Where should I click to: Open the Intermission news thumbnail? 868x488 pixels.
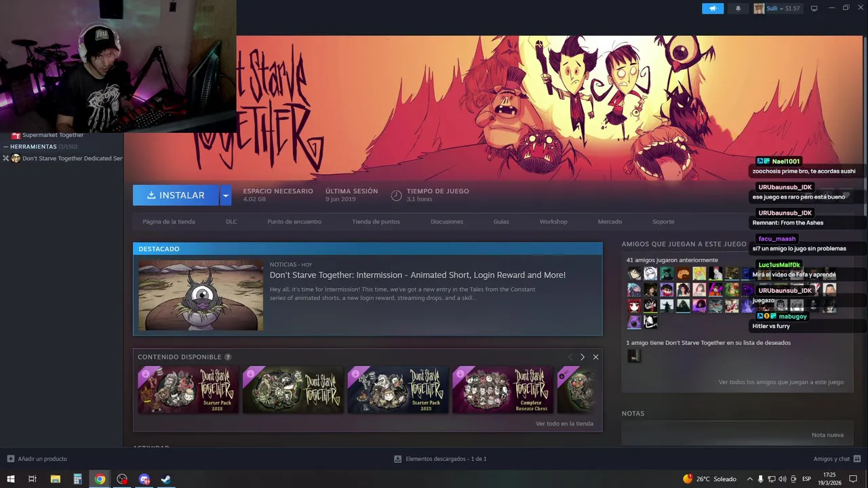(x=201, y=295)
